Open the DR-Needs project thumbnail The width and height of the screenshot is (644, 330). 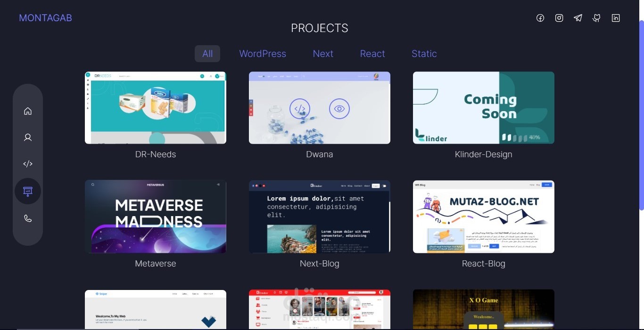pos(156,108)
